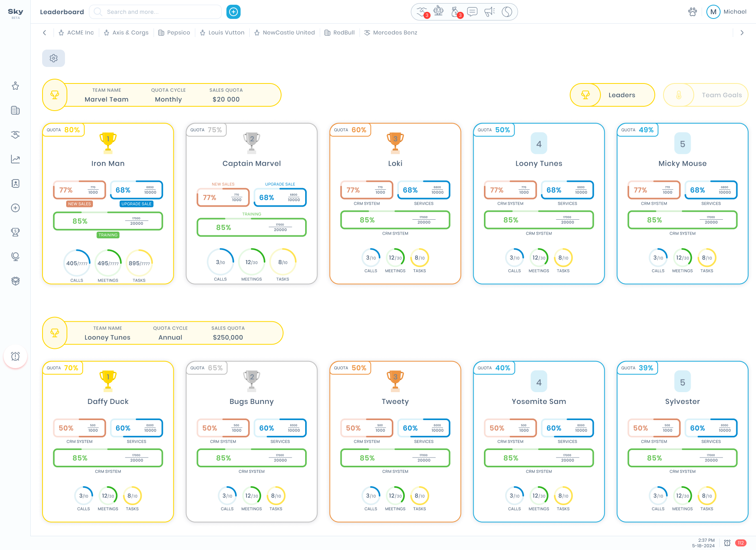Open the building companies icon in left sidebar
This screenshot has width=756, height=550.
(x=15, y=110)
